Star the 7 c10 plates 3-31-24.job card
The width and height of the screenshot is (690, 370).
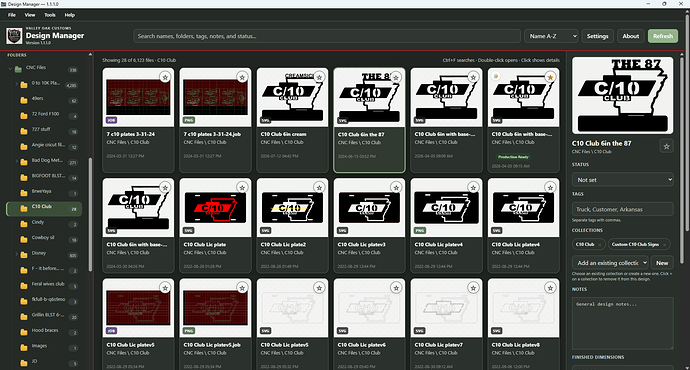pos(242,77)
